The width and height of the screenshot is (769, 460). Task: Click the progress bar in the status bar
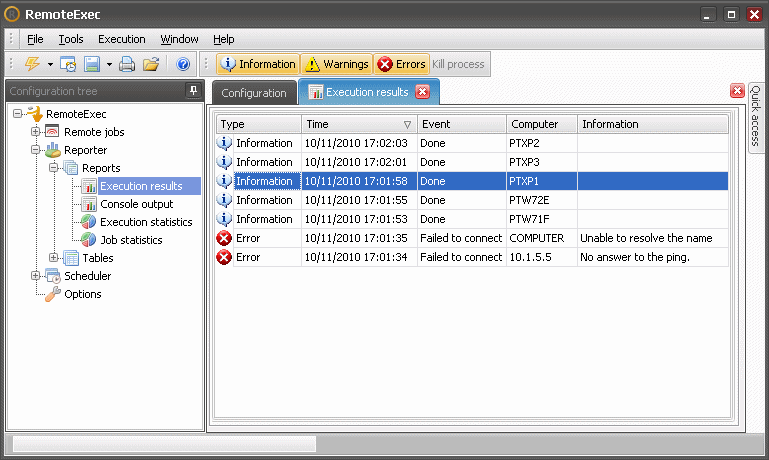coord(164,444)
